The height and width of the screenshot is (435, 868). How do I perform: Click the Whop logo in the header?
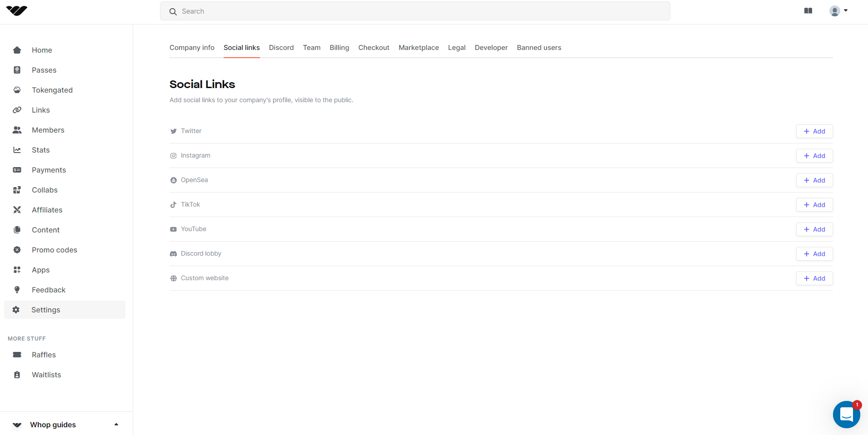(17, 11)
